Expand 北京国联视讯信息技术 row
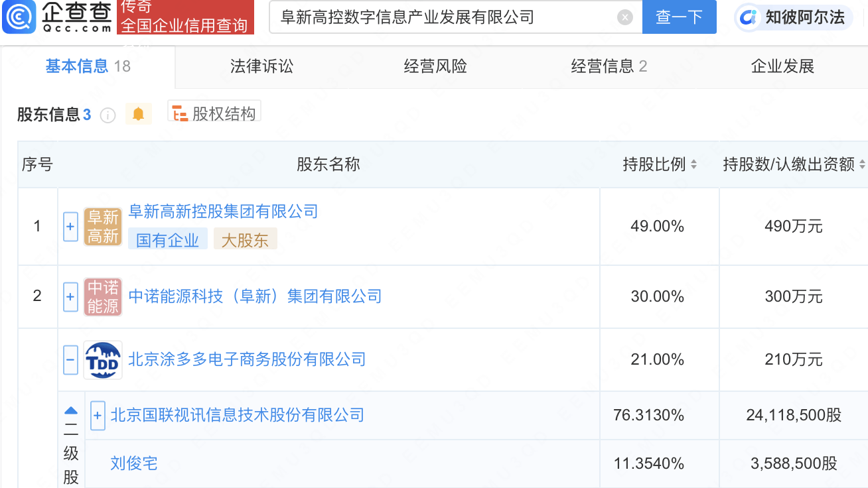 (98, 416)
